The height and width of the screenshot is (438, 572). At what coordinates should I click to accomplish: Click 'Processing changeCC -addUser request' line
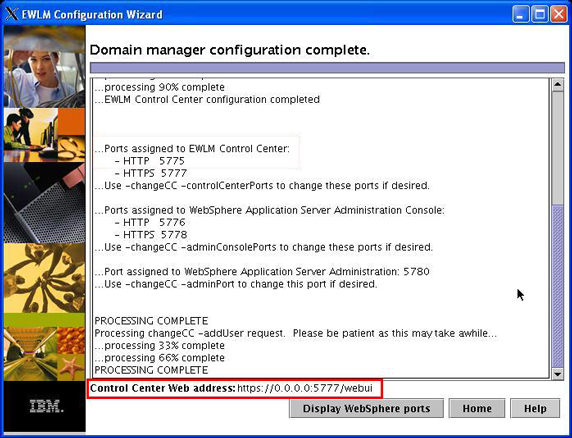tap(295, 333)
